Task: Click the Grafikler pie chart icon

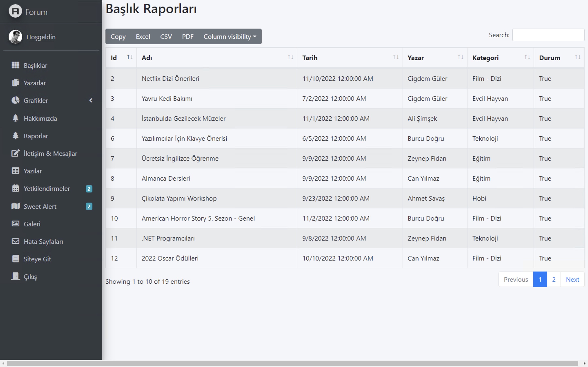Action: [x=15, y=100]
